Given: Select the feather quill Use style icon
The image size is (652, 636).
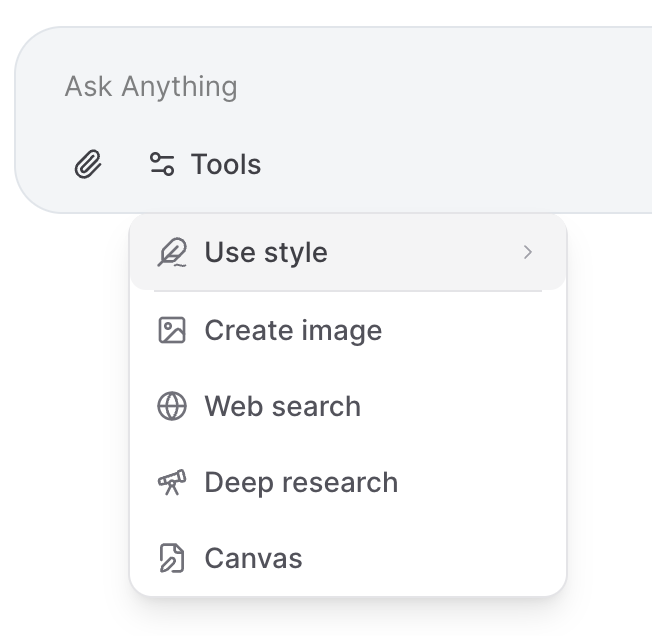Looking at the screenshot, I should [172, 252].
